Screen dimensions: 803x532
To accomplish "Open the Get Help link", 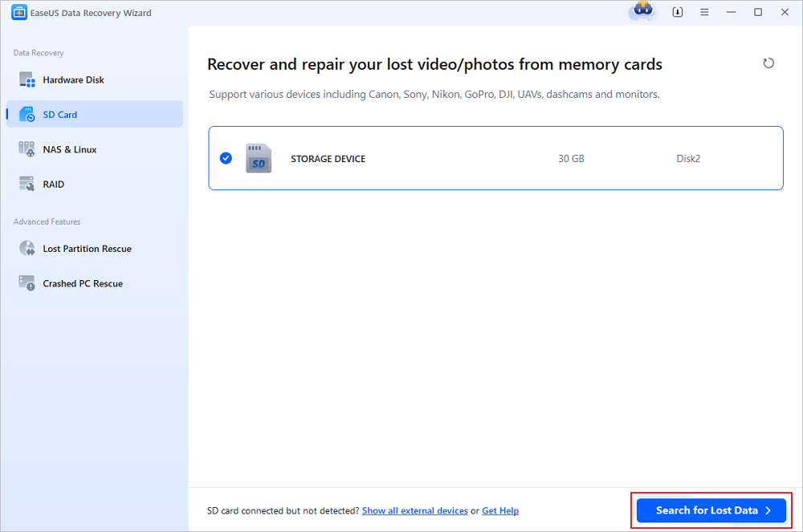I will tap(500, 510).
